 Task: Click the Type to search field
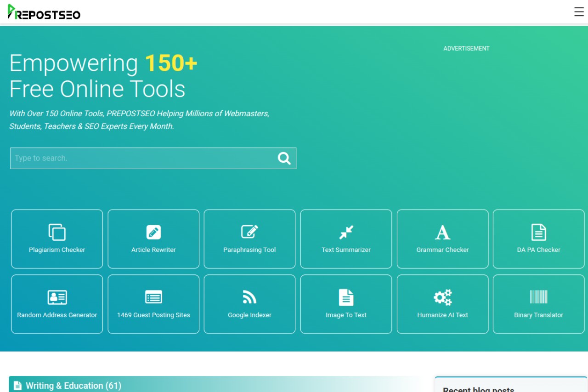click(x=142, y=158)
